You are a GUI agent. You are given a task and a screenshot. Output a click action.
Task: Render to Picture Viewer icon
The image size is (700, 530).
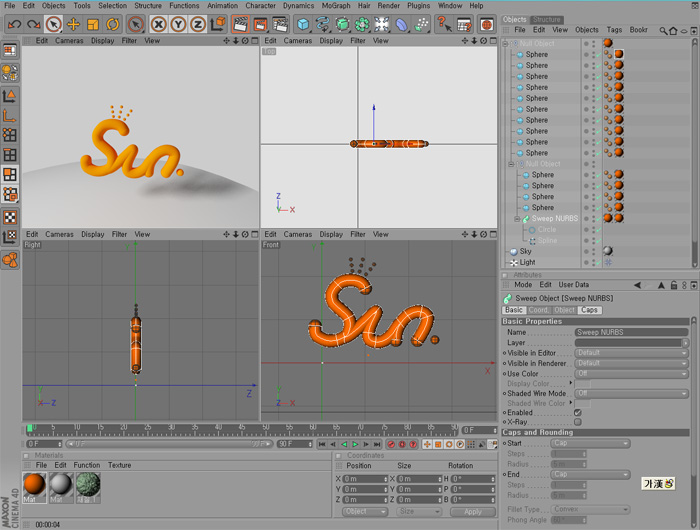tap(260, 24)
